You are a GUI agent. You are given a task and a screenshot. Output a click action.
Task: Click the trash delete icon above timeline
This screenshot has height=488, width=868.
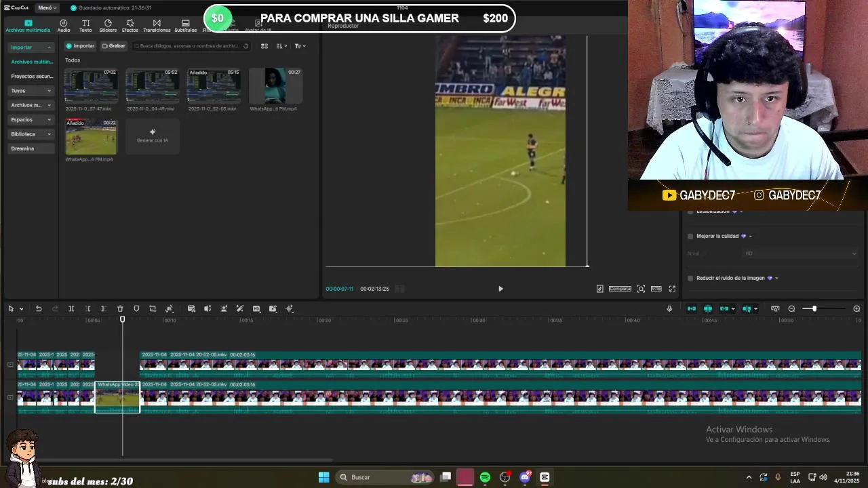coord(120,309)
